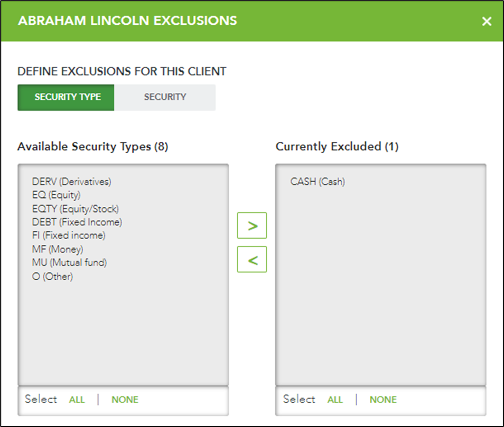The height and width of the screenshot is (427, 504).
Task: Select CASH (Cash) in Currently Excluded list
Action: coord(318,182)
